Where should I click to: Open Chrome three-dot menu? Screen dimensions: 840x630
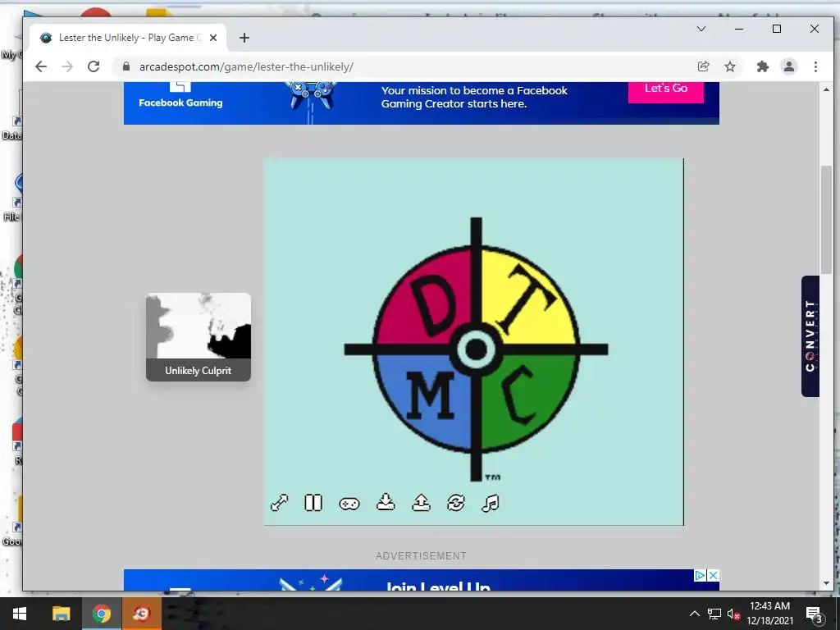point(815,66)
